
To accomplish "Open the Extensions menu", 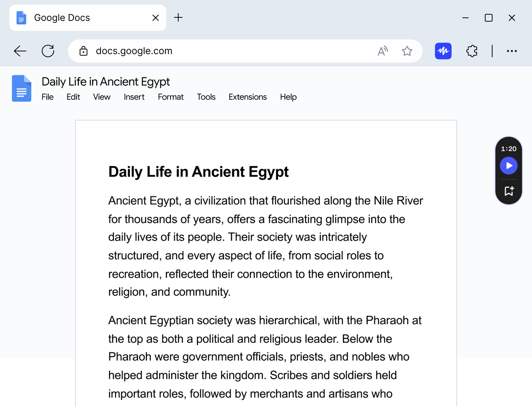I will pyautogui.click(x=247, y=97).
